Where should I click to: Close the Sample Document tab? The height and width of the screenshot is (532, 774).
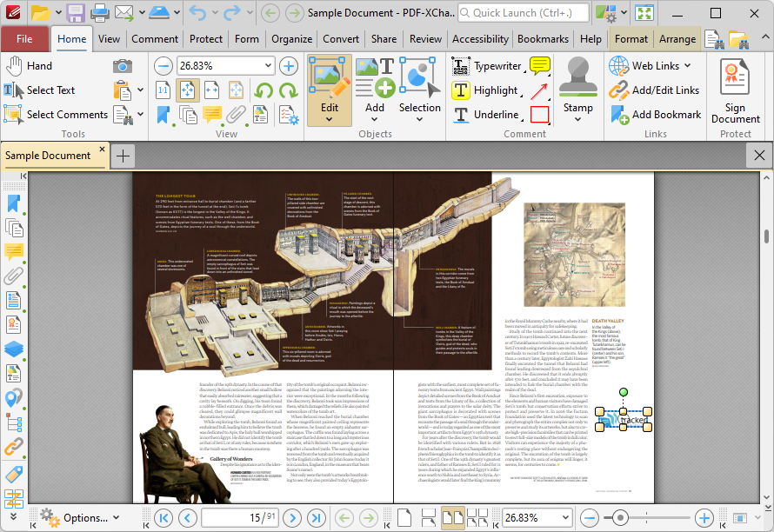pyautogui.click(x=102, y=149)
